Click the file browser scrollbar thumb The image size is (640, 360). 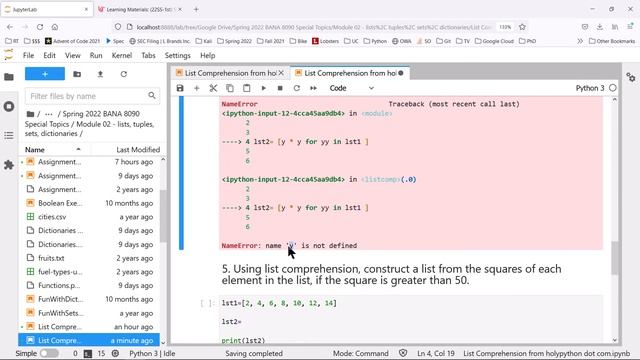click(x=163, y=216)
